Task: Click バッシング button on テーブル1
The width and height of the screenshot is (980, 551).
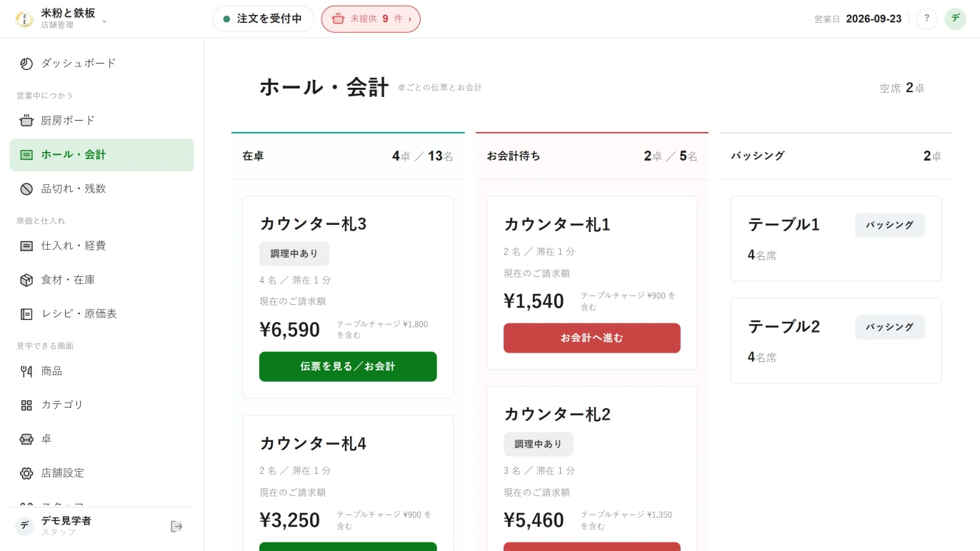Action: click(889, 225)
